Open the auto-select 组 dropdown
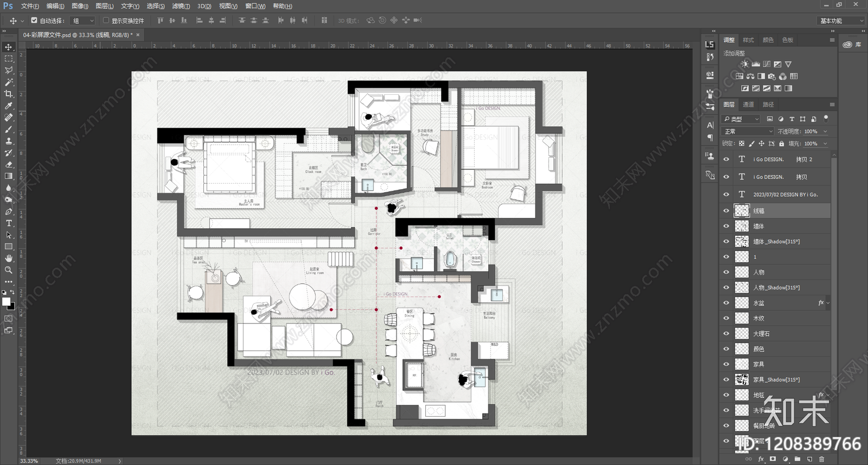868x465 pixels. click(x=84, y=21)
